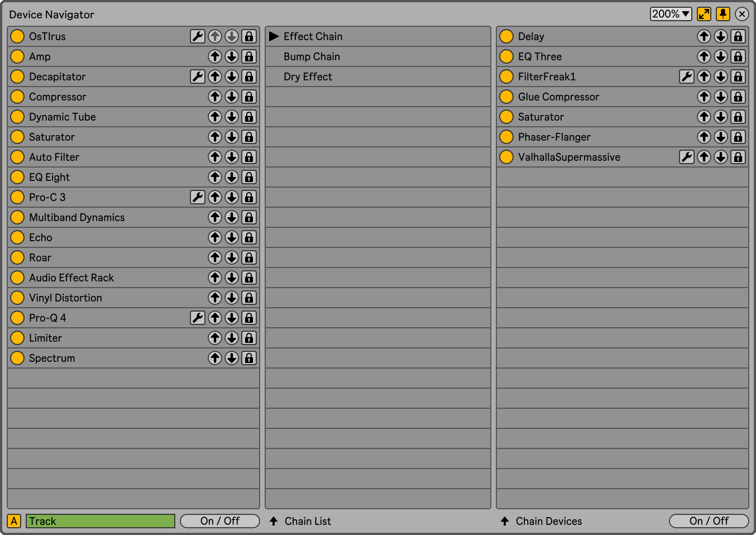This screenshot has height=535, width=756.
Task: Move Dynamic Tube down one position
Action: tap(232, 117)
